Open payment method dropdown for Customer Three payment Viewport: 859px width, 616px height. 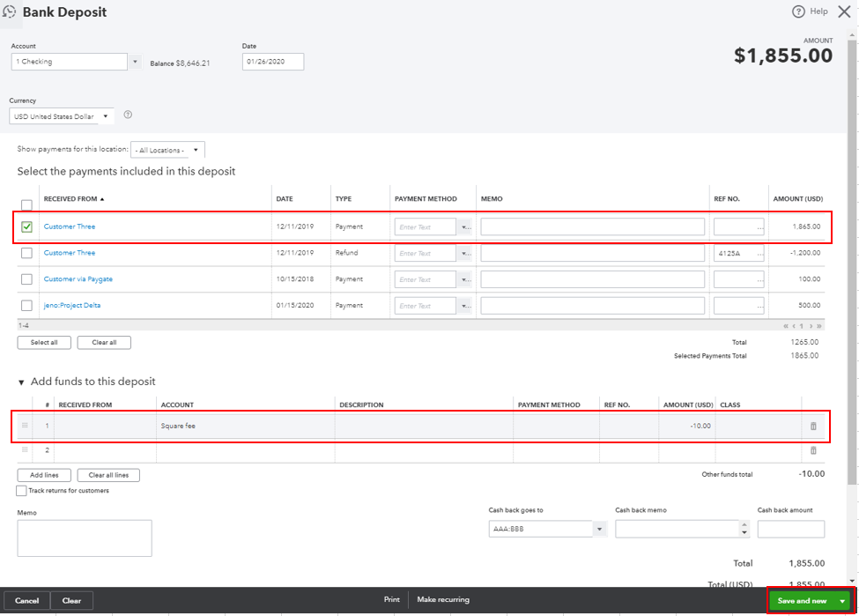[x=464, y=226]
